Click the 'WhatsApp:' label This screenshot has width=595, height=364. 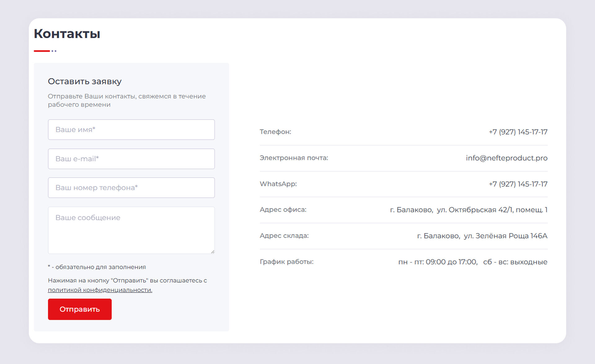(278, 184)
